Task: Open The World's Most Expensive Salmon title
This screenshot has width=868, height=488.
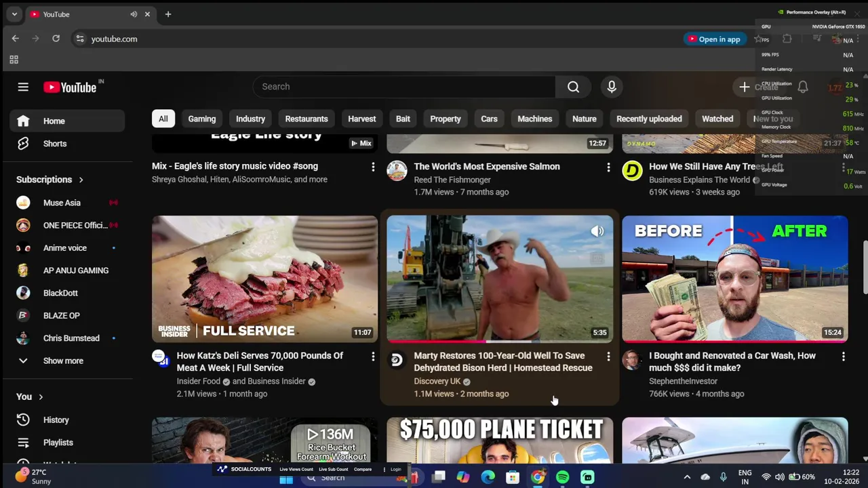Action: click(487, 167)
